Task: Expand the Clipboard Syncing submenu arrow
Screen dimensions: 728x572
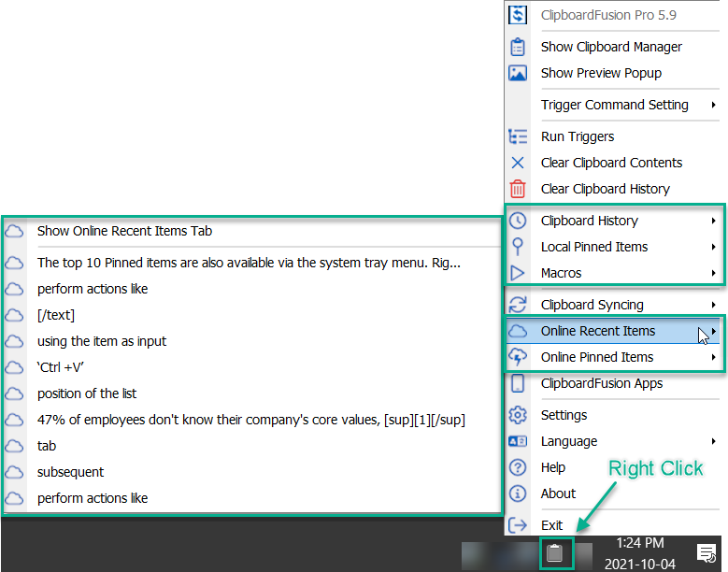Action: coord(714,305)
